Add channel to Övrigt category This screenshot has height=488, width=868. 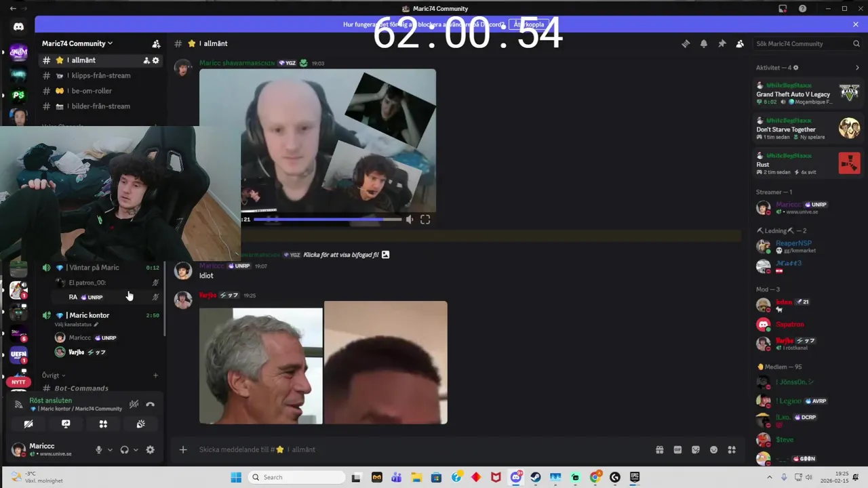(x=155, y=375)
